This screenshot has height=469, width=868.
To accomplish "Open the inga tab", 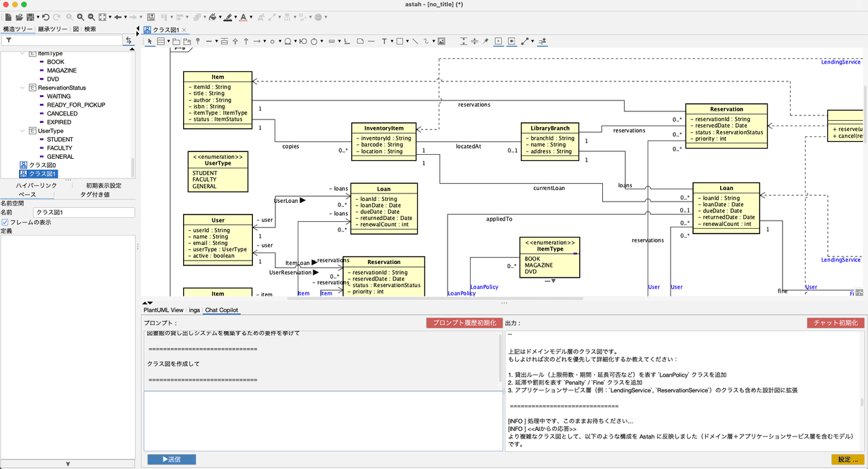I will point(194,310).
